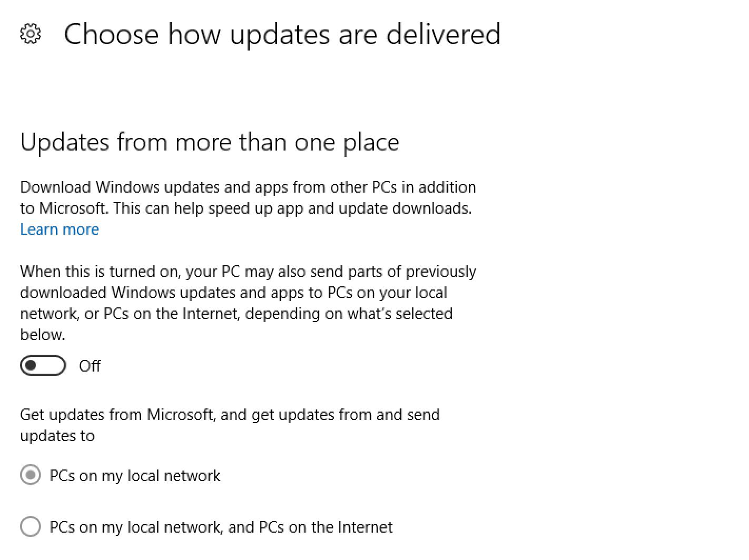Click the dark knob inside the toggle switch
Screen dimensions: 749x560
[32, 366]
